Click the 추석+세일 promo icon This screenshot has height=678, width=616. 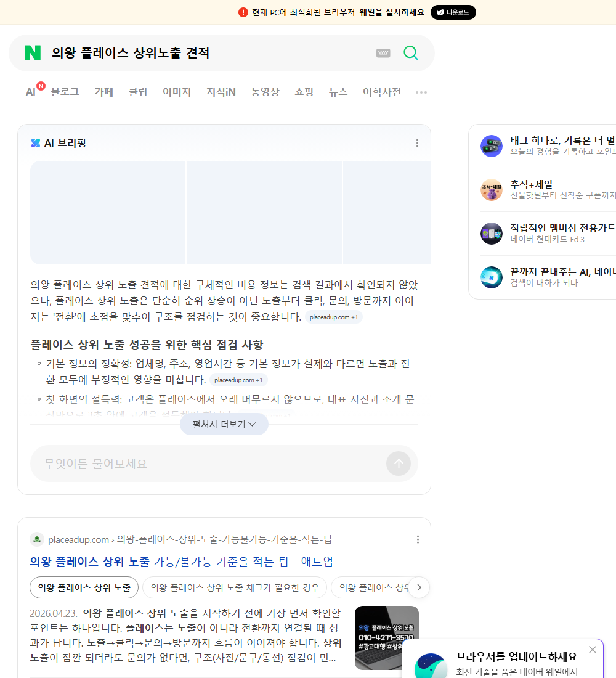[x=492, y=190]
